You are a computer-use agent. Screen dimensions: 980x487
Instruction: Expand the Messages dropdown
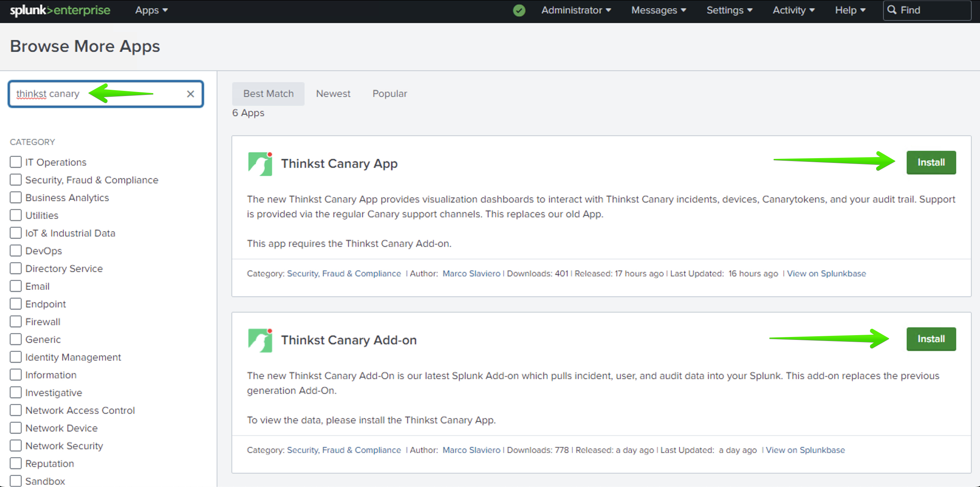tap(659, 10)
